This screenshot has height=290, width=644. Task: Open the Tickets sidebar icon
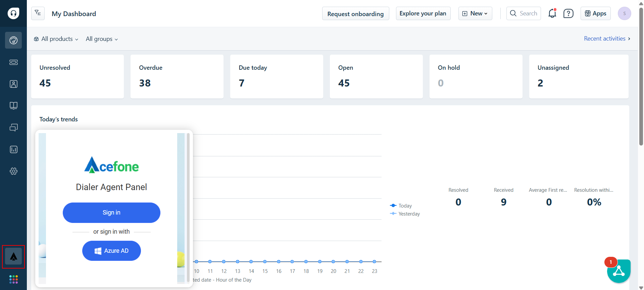[x=13, y=62]
